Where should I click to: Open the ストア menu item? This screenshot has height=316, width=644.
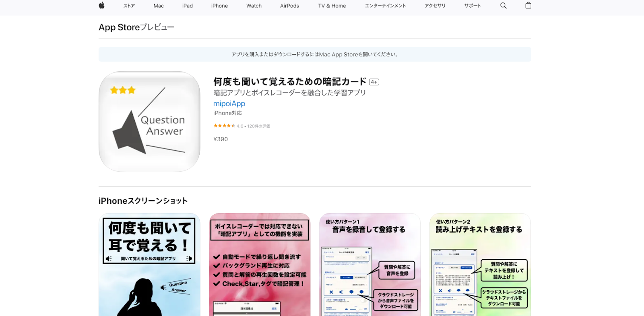click(129, 6)
